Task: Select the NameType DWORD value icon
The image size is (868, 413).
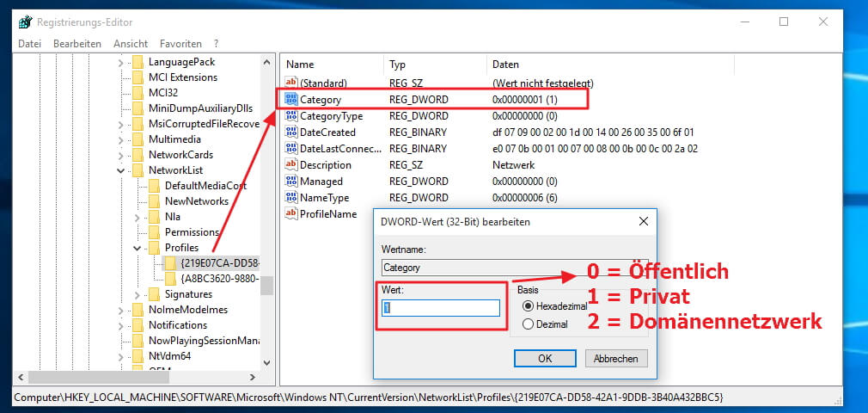Action: (291, 197)
